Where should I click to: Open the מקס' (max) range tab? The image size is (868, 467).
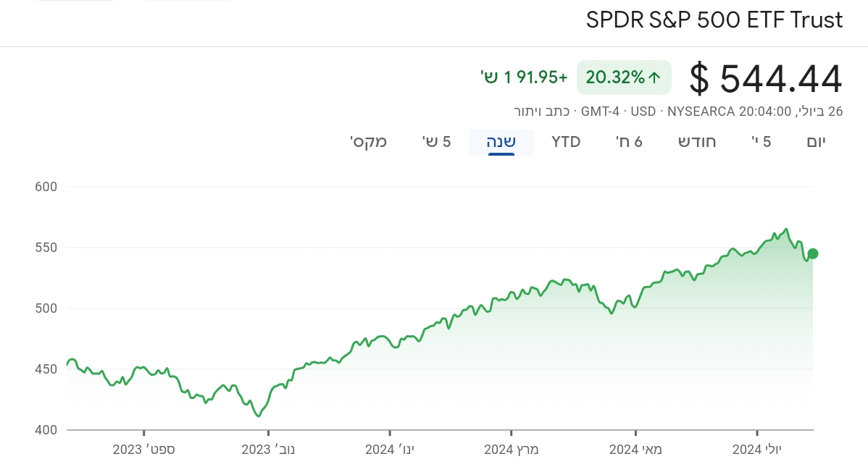click(x=369, y=141)
